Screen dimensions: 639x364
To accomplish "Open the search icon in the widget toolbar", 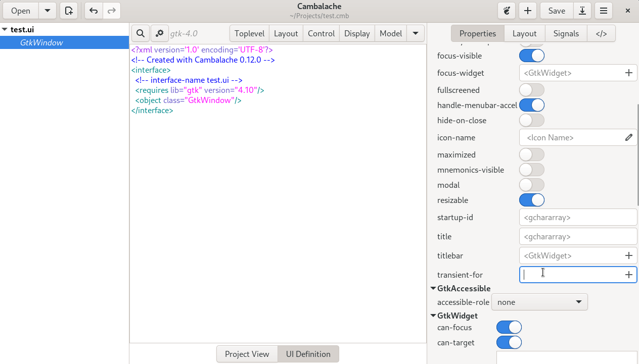I will (141, 33).
